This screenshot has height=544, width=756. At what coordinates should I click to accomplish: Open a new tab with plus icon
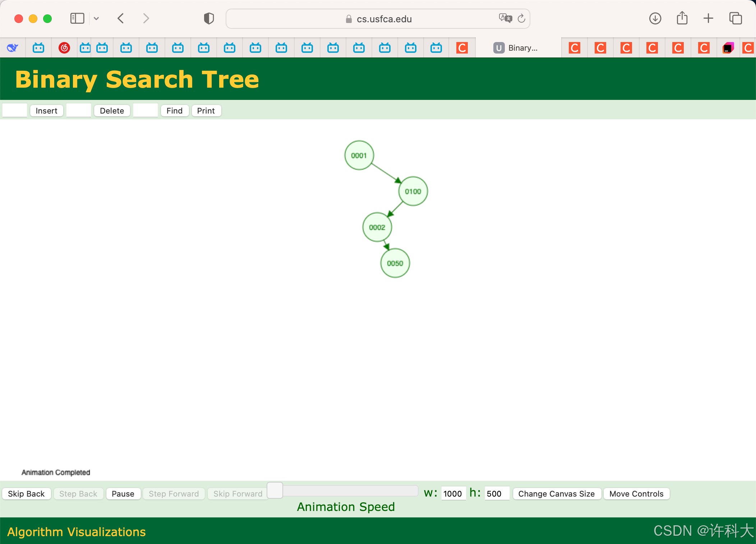(x=708, y=18)
